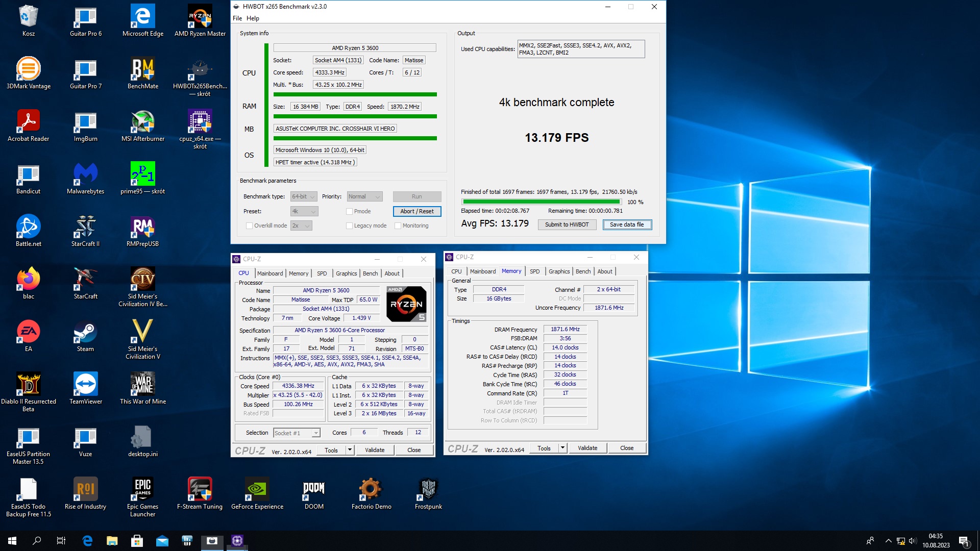Image resolution: width=980 pixels, height=551 pixels.
Task: Expand Tools arrow in left CPU-Z window
Action: pyautogui.click(x=350, y=450)
